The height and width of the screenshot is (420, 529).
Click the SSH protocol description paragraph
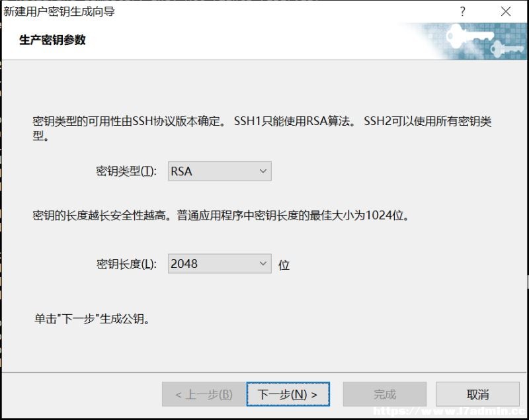262,128
